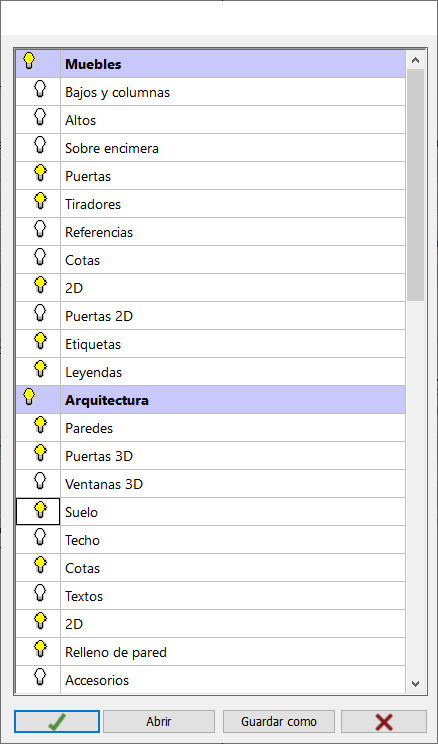
Task: Toggle the Muebles group lightbulb
Action: point(29,61)
